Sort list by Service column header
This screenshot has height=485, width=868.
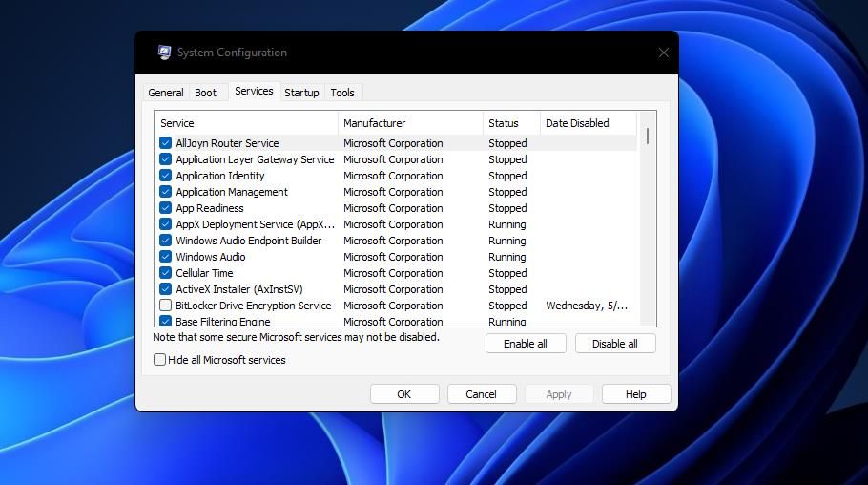coord(246,123)
